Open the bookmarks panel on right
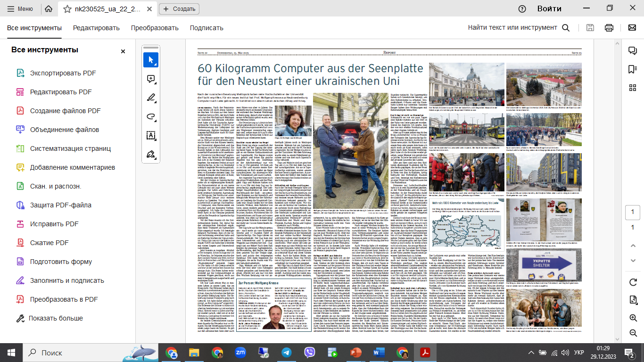 [632, 69]
